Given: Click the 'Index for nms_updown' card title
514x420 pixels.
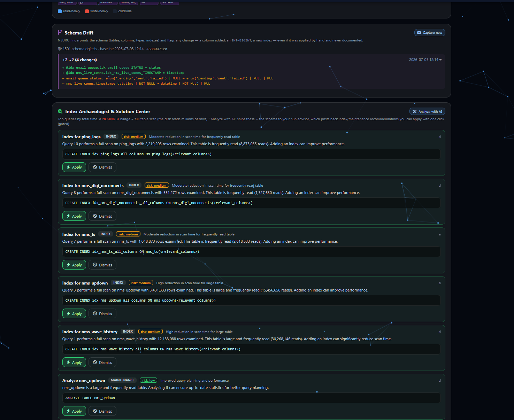Looking at the screenshot, I should (x=85, y=283).
